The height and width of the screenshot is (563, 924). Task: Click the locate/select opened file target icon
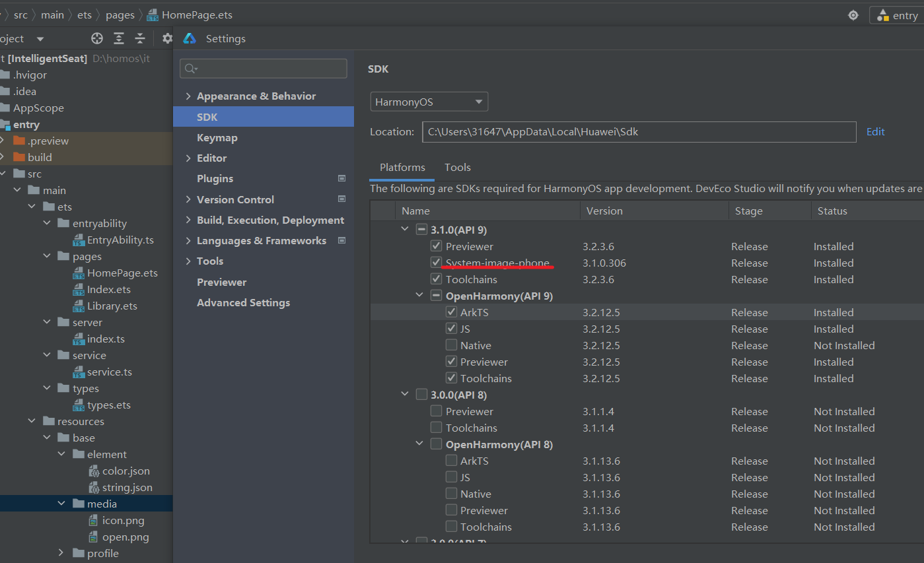(97, 38)
